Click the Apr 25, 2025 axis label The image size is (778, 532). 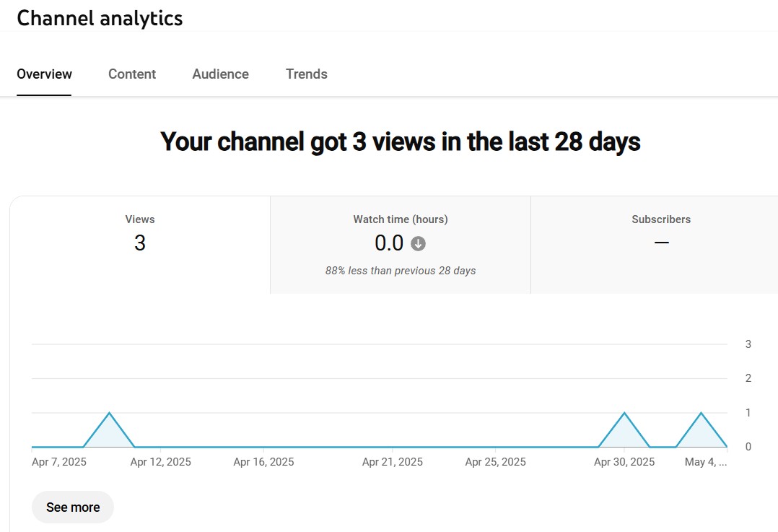(495, 462)
